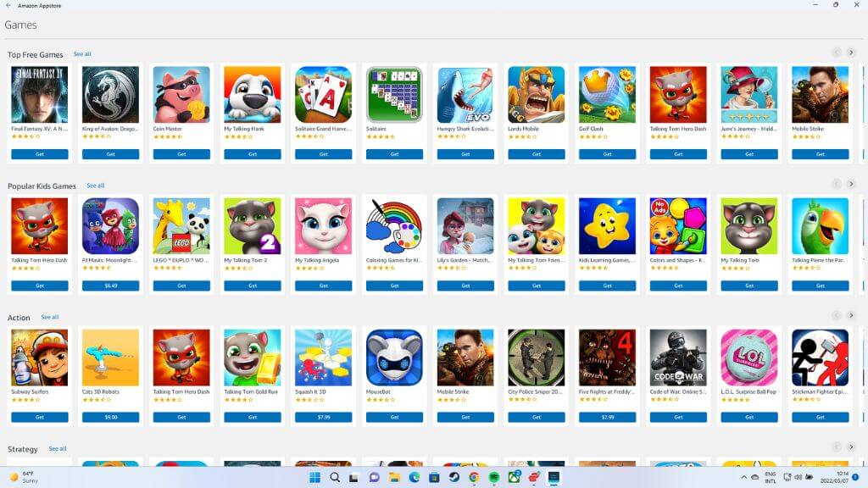See all Strategy games
Viewport: 868px width, 488px height.
58,449
